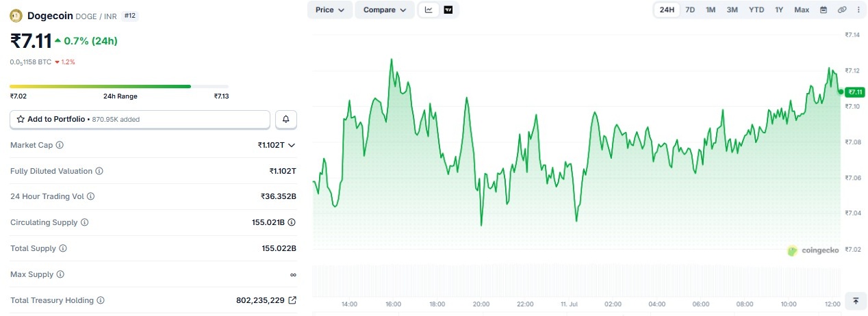The image size is (868, 316).
Task: Select the Max time range
Action: pos(802,10)
